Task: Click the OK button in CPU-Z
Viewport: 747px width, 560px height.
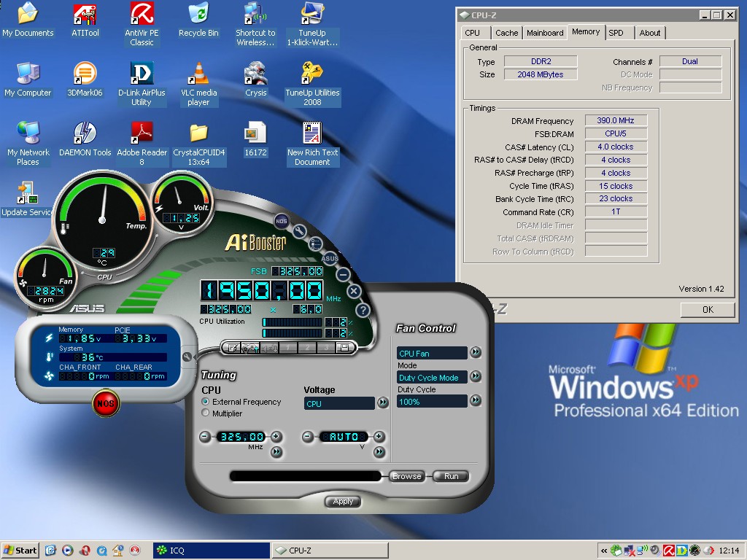Action: 708,309
